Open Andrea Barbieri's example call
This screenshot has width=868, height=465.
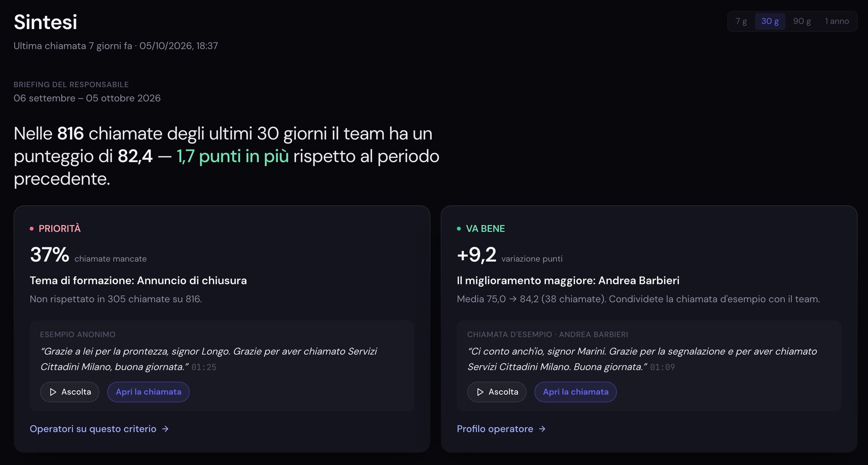pyautogui.click(x=575, y=392)
